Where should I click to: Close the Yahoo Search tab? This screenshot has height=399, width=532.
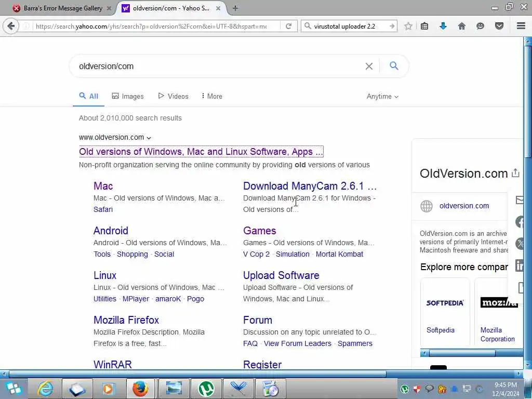pyautogui.click(x=219, y=8)
